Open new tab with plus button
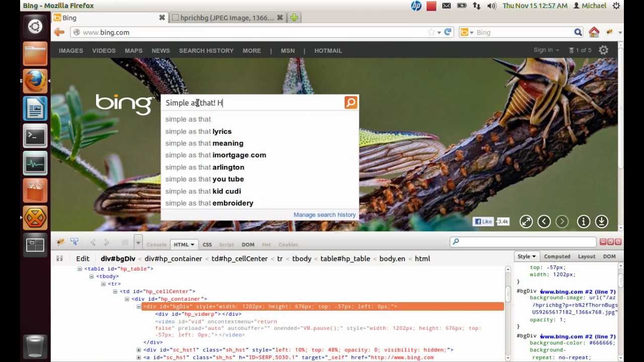Screen dimensions: 644x362 click(294, 18)
